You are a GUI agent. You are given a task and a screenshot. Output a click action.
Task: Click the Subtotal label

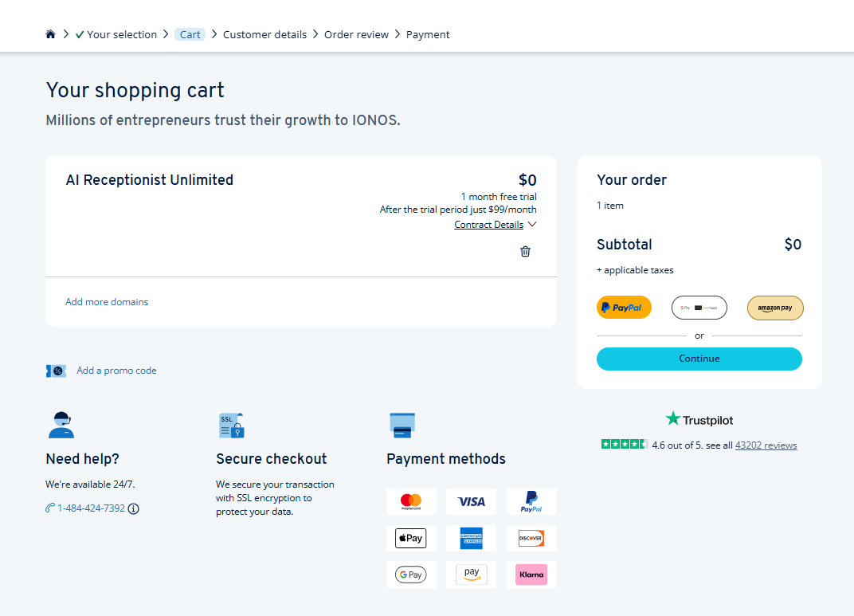click(624, 244)
